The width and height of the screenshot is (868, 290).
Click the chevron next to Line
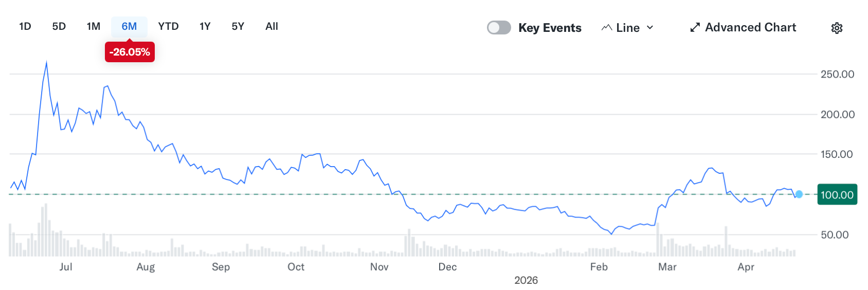650,28
